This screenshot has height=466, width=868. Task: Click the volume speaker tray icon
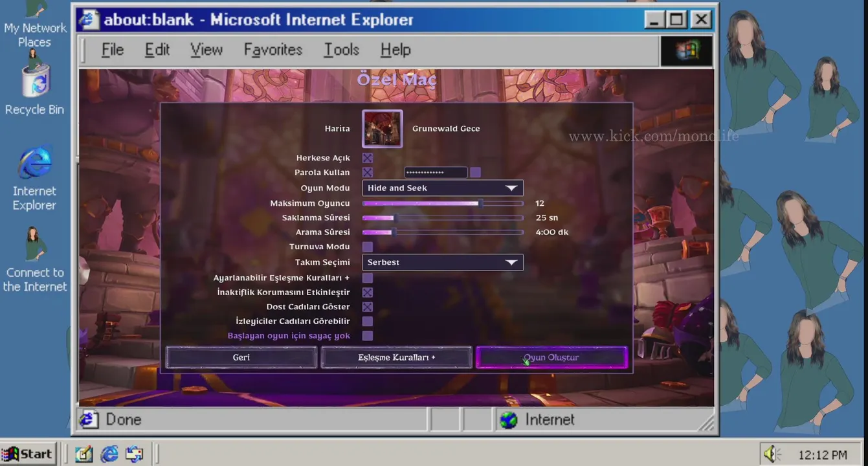click(x=772, y=454)
